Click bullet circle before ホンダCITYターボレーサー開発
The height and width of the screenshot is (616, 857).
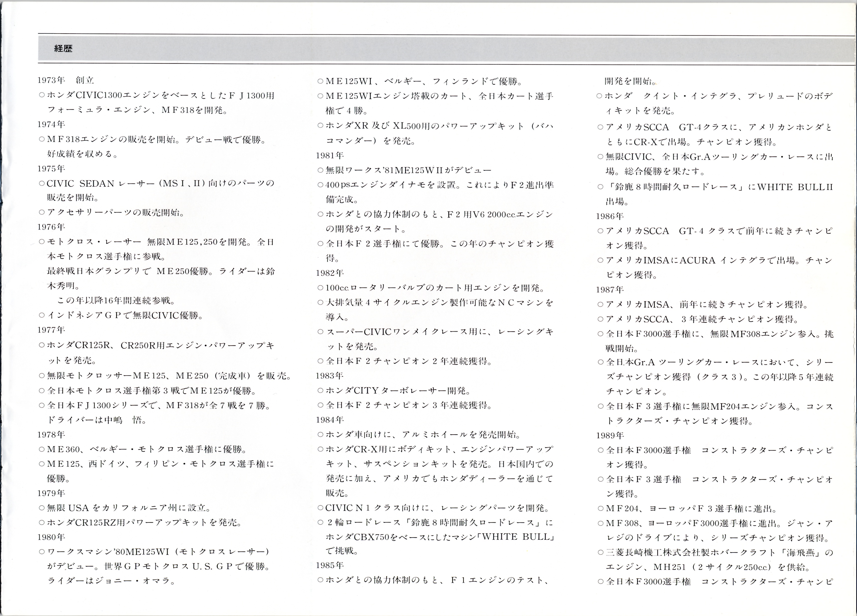pyautogui.click(x=320, y=391)
